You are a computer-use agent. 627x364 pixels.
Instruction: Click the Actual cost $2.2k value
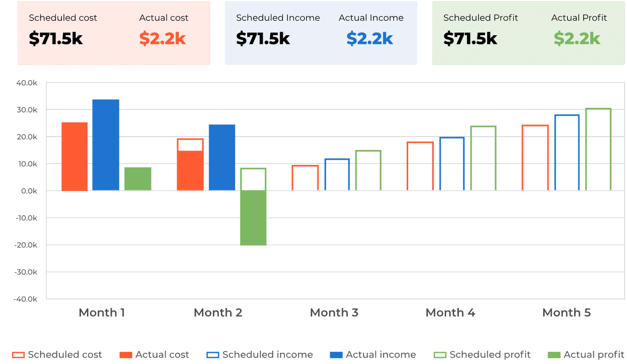coord(162,39)
